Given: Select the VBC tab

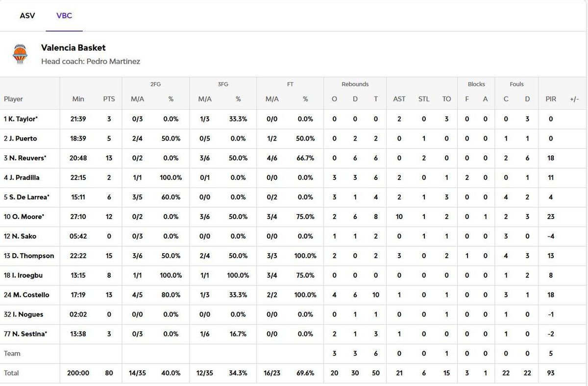Looking at the screenshot, I should click(64, 16).
